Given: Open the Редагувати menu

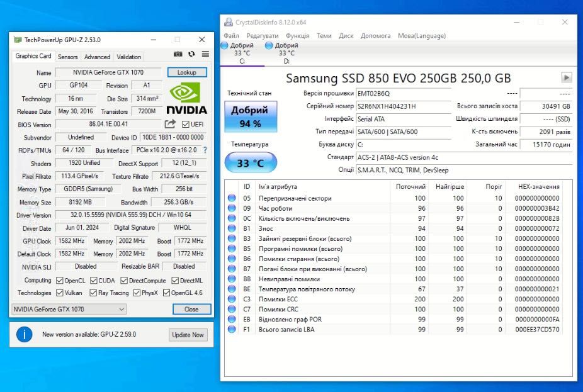Looking at the screenshot, I should [262, 36].
